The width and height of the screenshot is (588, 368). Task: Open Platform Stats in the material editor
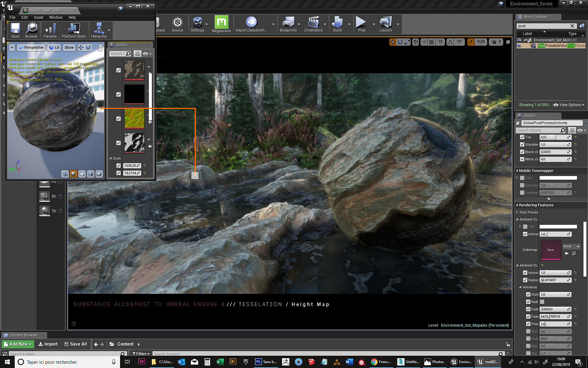73,30
